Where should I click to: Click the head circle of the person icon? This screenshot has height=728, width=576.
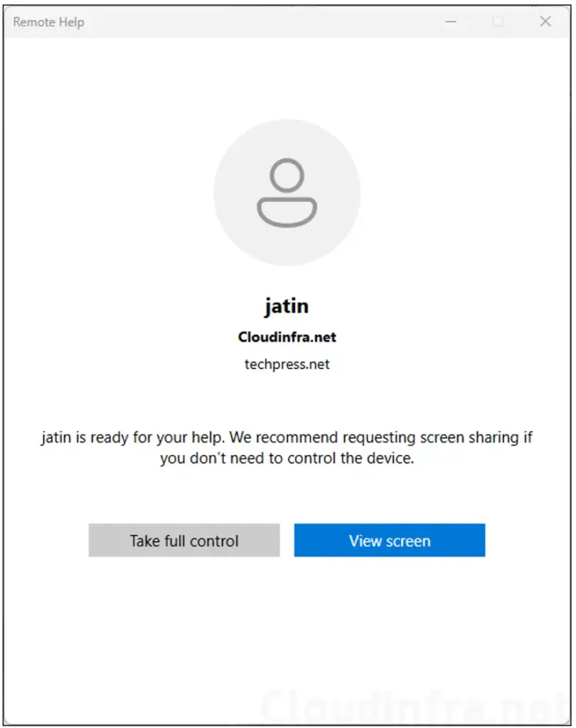[287, 176]
